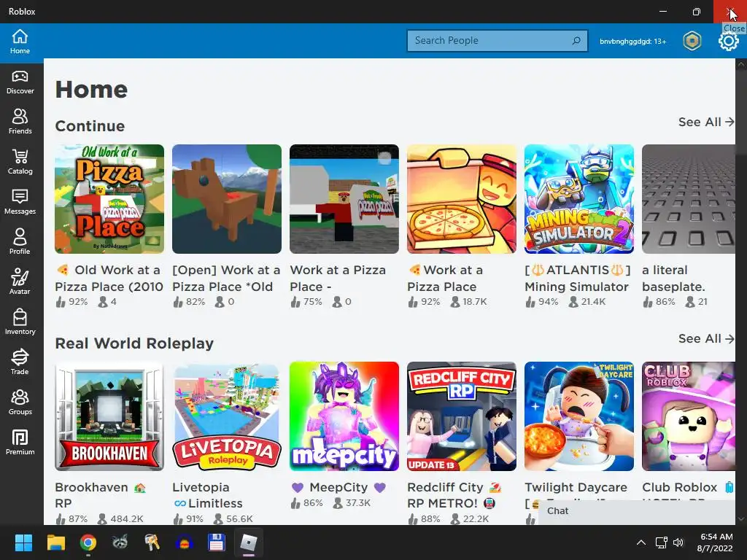Click the volume speaker tray icon

point(678,542)
